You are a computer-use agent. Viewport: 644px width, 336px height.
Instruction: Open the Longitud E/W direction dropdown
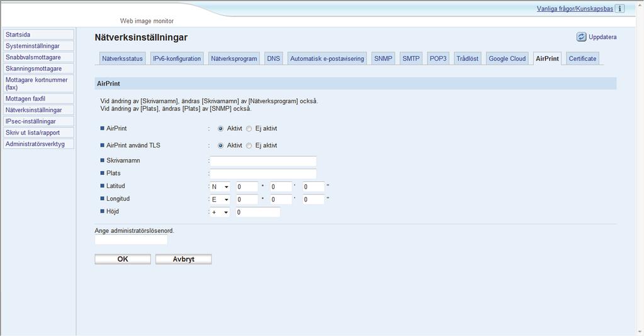click(220, 199)
